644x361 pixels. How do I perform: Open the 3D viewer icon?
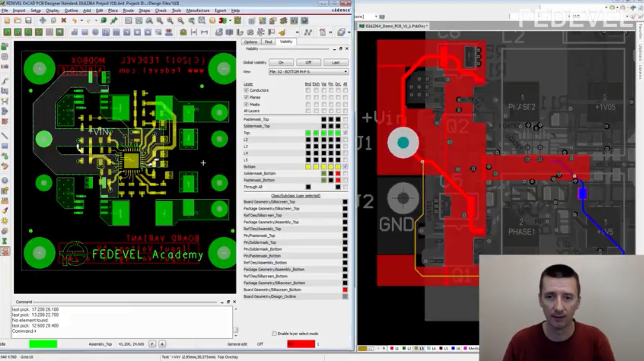tap(222, 21)
